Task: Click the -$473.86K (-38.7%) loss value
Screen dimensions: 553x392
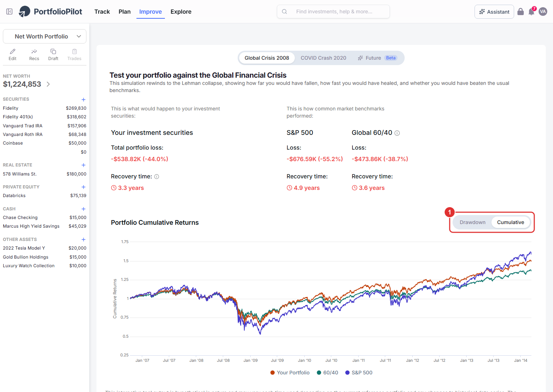Action: point(380,159)
